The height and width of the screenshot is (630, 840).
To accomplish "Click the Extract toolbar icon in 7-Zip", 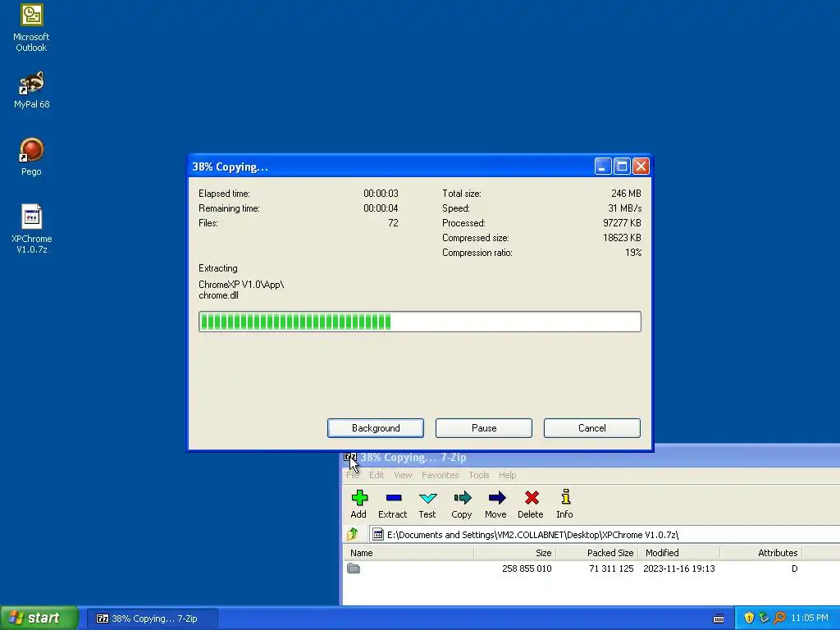I will tap(393, 504).
